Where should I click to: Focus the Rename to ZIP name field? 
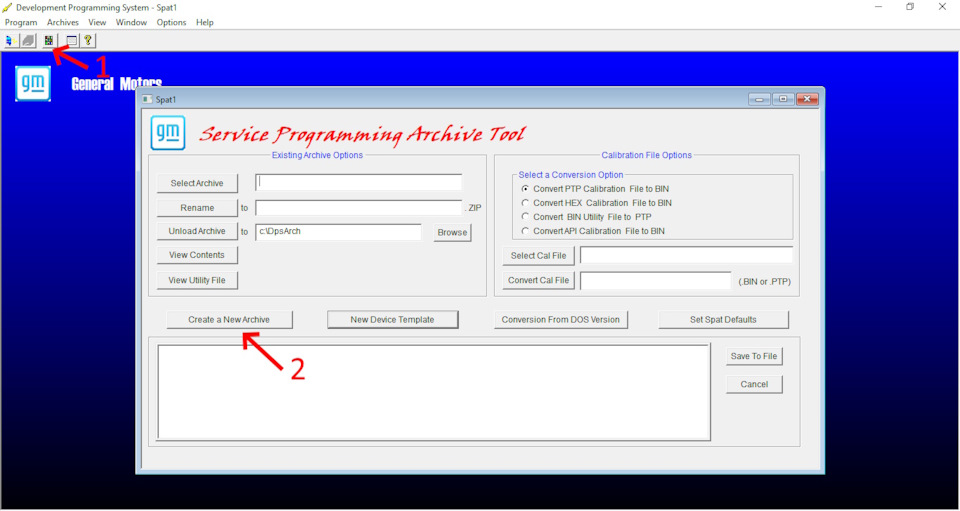[x=359, y=208]
